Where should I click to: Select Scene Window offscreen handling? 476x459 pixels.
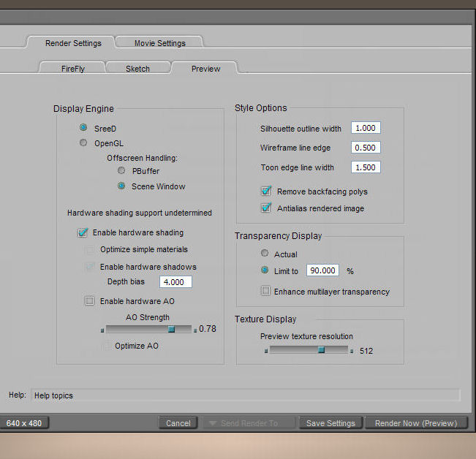(x=121, y=186)
